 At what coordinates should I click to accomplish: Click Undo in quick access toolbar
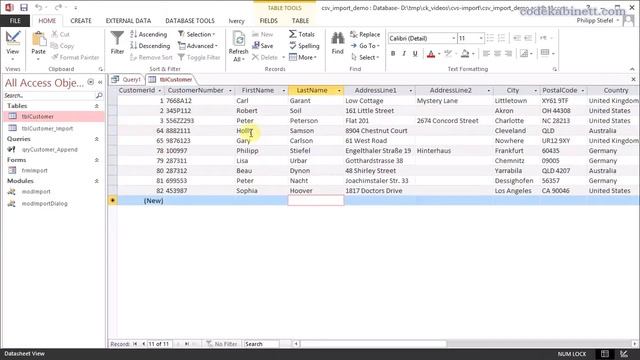point(38,7)
